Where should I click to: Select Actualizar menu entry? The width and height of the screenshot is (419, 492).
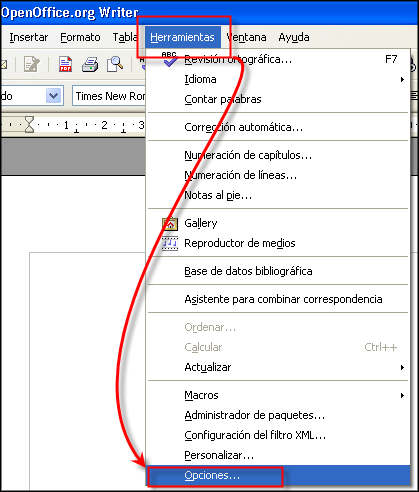tap(278, 367)
